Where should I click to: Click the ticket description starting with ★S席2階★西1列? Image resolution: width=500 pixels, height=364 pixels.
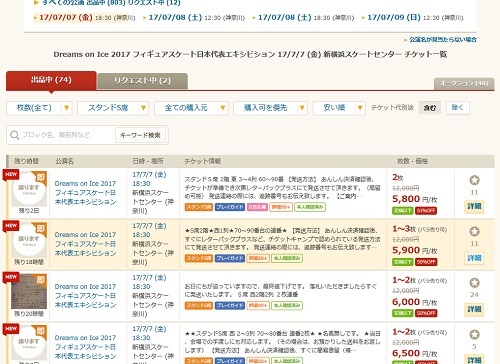coord(283,239)
